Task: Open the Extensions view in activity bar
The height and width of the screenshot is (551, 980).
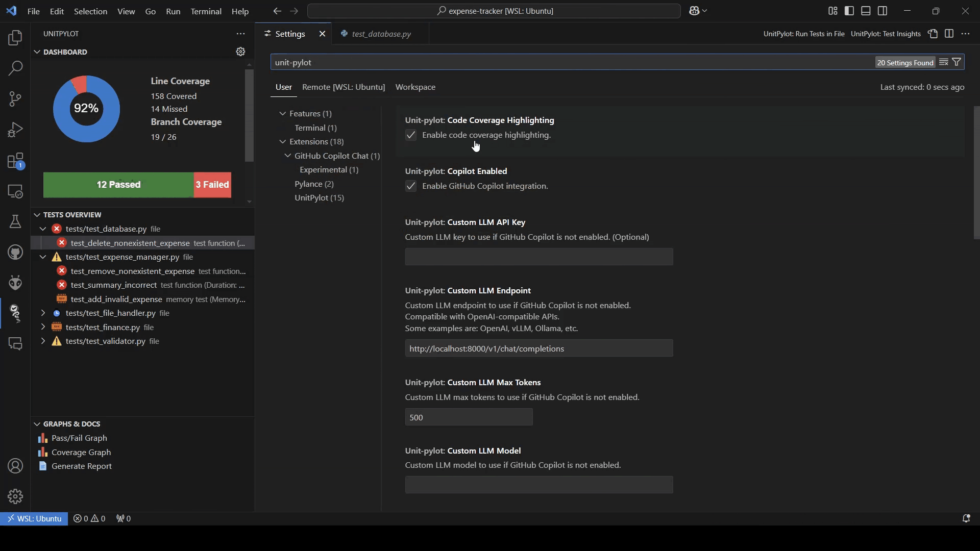Action: (x=15, y=161)
